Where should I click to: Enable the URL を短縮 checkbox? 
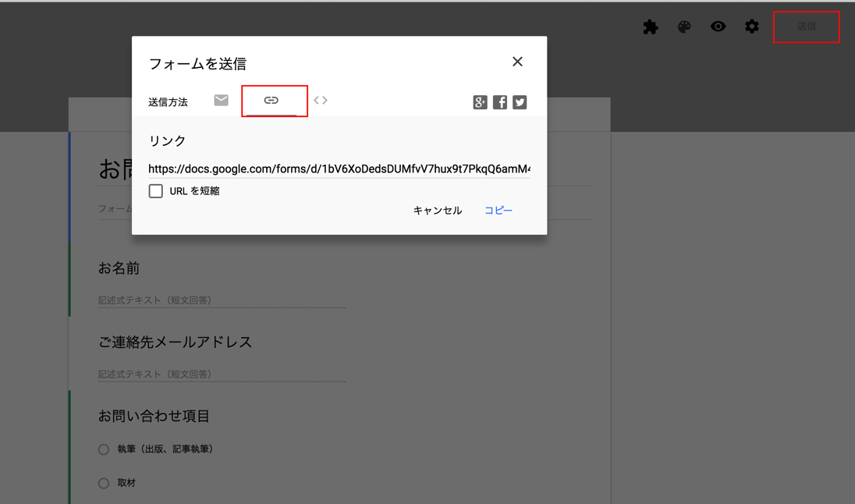[156, 191]
